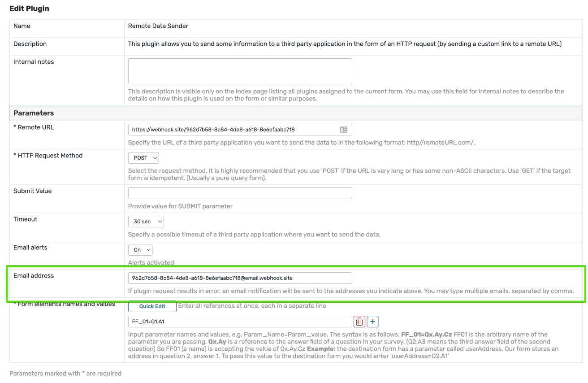This screenshot has width=588, height=383.
Task: Focus the Submit Value input
Action: point(240,193)
